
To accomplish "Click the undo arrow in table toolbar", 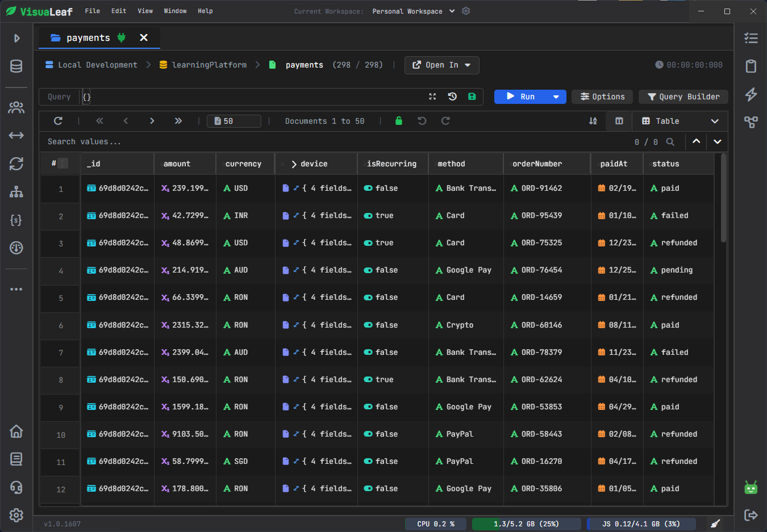I will pyautogui.click(x=422, y=121).
